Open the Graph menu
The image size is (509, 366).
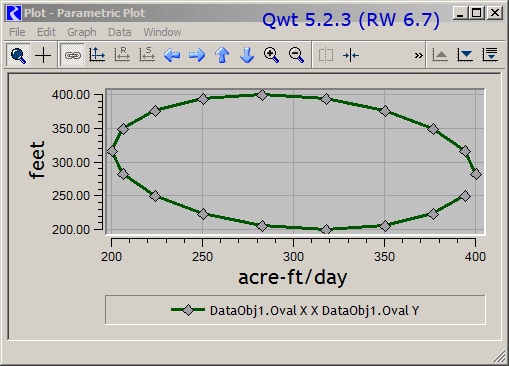[x=82, y=32]
